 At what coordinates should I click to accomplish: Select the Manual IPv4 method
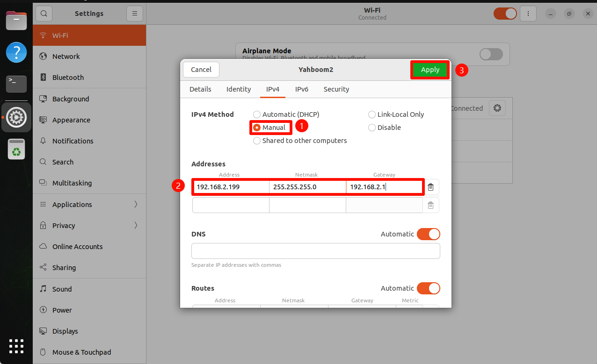(269, 128)
